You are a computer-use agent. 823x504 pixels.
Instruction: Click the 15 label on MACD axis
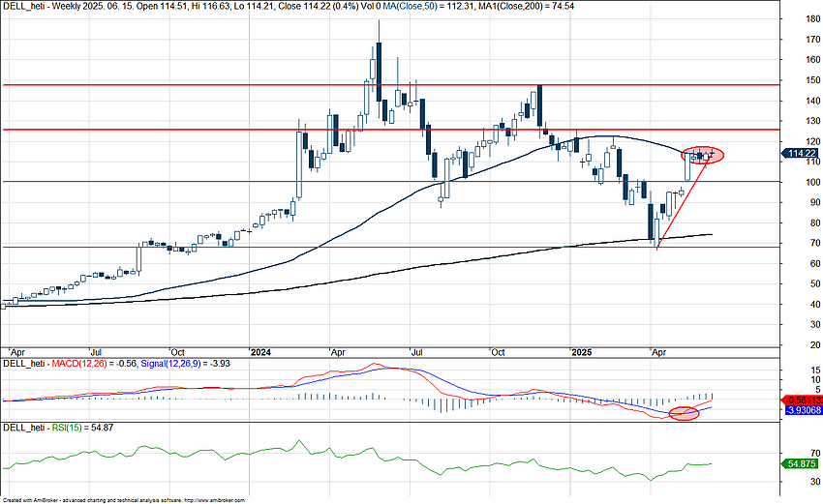[x=815, y=371]
